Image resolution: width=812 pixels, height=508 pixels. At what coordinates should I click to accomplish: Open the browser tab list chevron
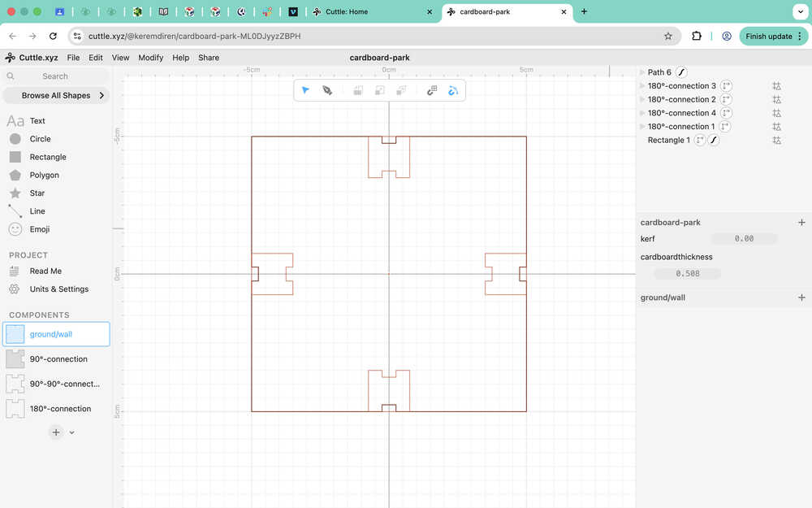tap(800, 11)
